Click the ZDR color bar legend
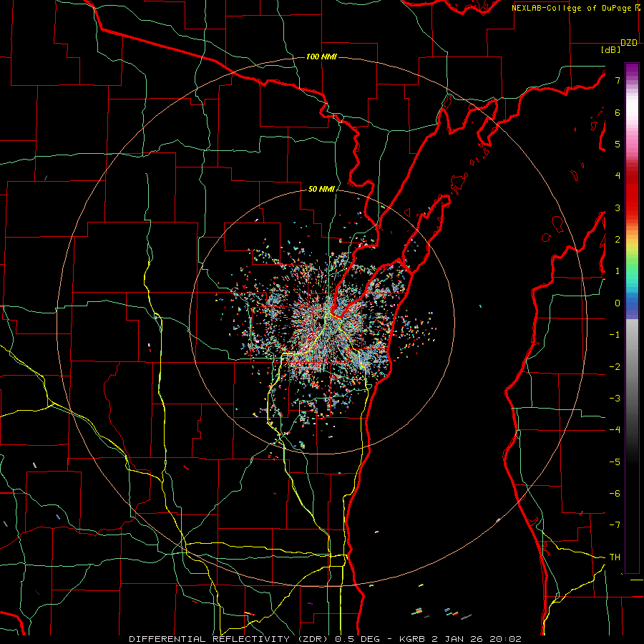Viewport: 644px width, 644px height. (632, 318)
